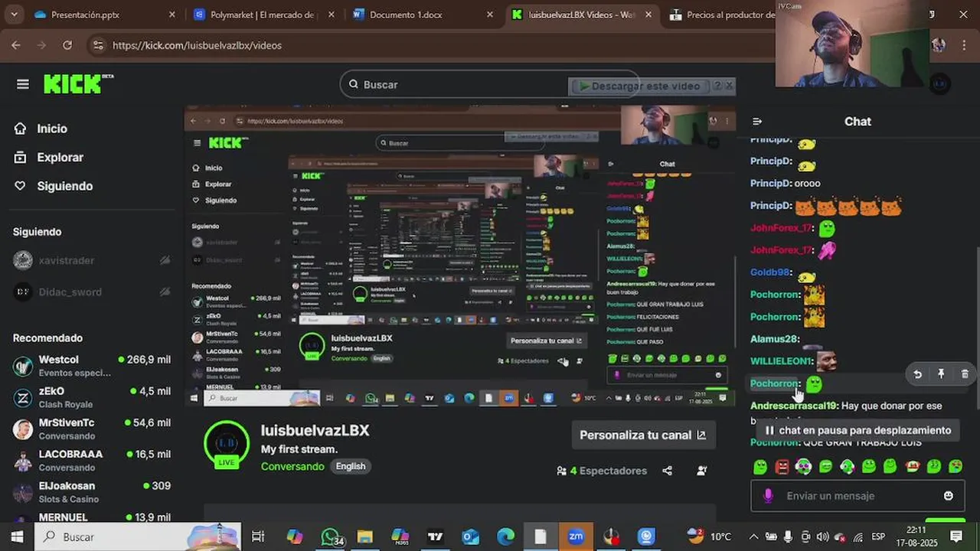Toggle notifications for Didac_sword
980x551 pixels.
(x=165, y=292)
